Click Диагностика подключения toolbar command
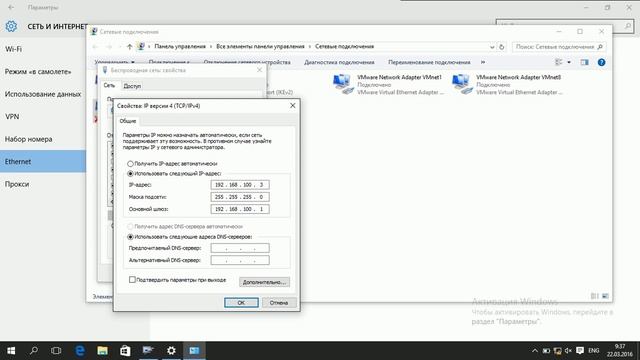This screenshot has height=360, width=640. click(x=339, y=62)
